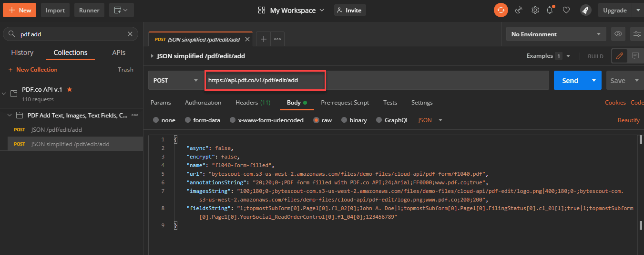Click the blue Send button
This screenshot has height=255, width=644.
[x=570, y=81]
